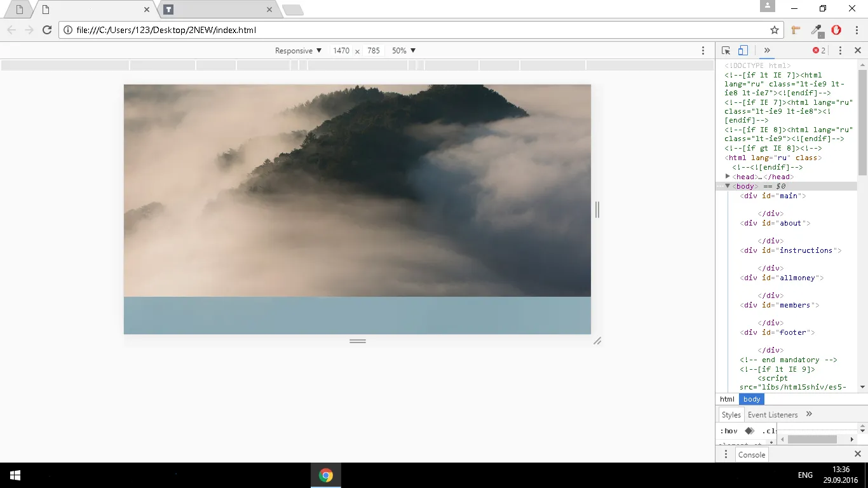Reload the current page
The width and height of the screenshot is (868, 488).
(x=47, y=30)
